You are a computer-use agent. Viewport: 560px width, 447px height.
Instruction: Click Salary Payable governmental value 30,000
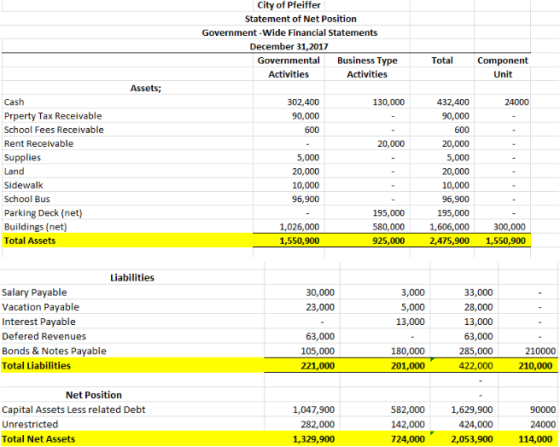tap(320, 293)
